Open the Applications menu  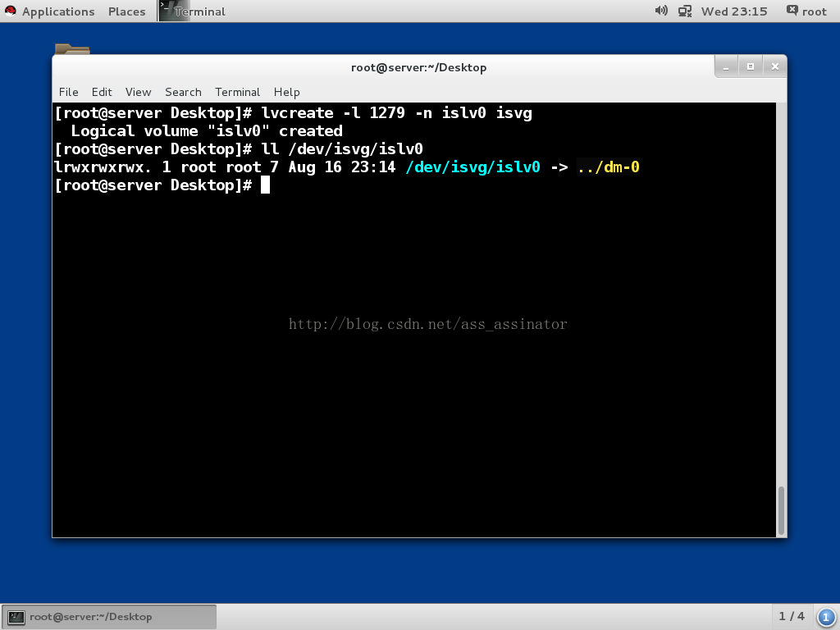pos(58,11)
